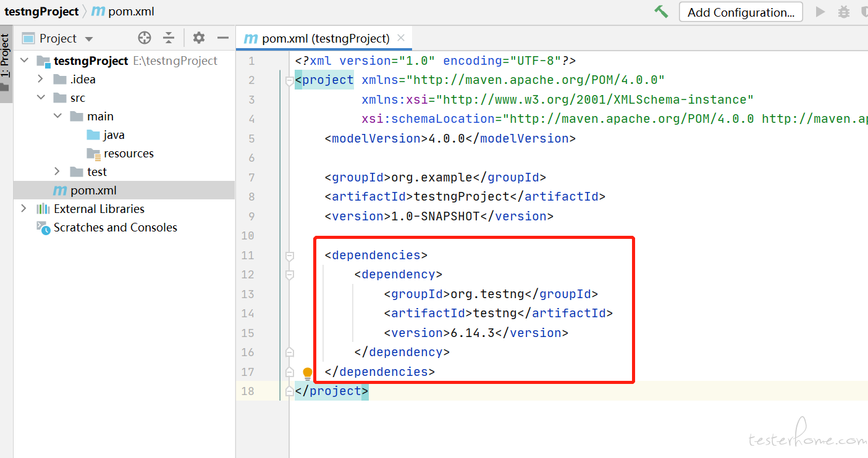Click the org.example groupId text
Viewport: 868px width, 458px height.
[x=432, y=177]
